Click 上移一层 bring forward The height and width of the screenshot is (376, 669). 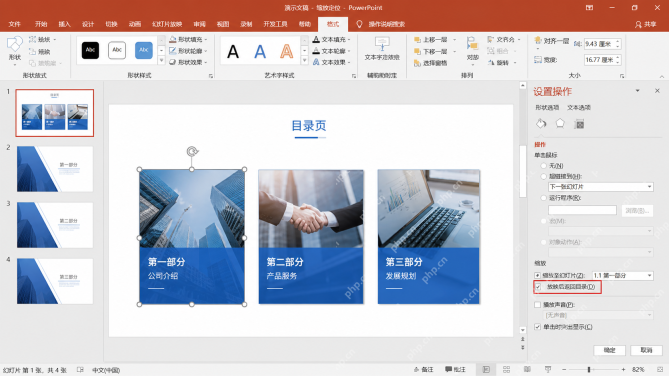click(430, 40)
